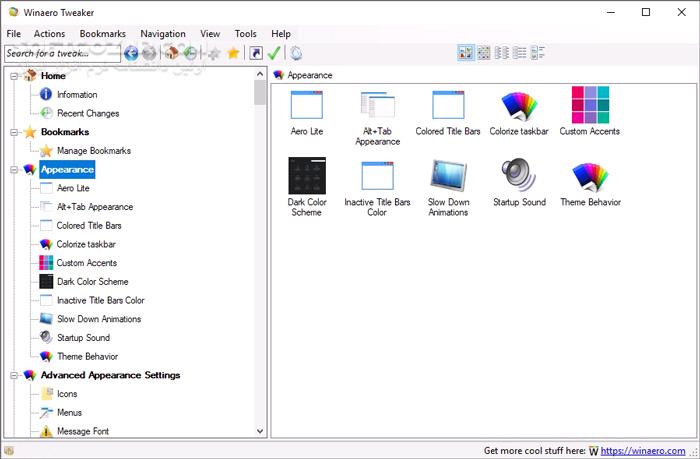Switch to plain list view mode
This screenshot has height=459, width=700.
click(x=520, y=53)
